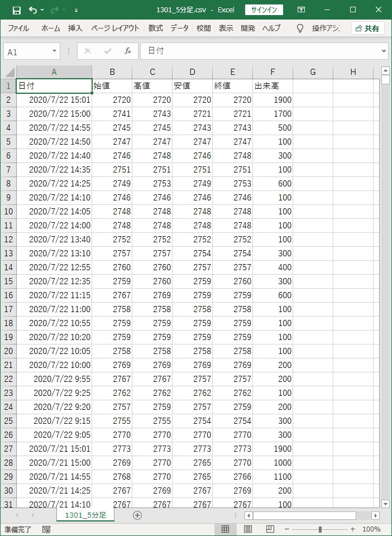The image size is (392, 536).
Task: Click vertical scrollbar up arrow
Action: pyautogui.click(x=385, y=71)
